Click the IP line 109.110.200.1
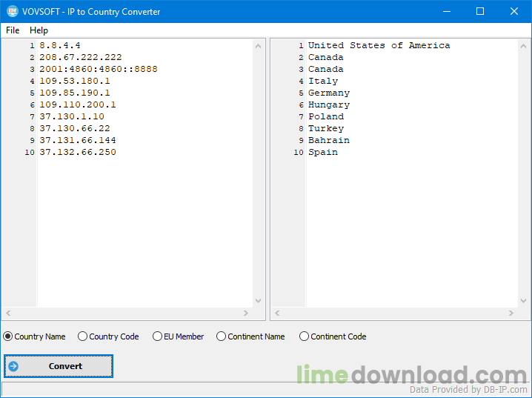532x398 pixels. [x=78, y=105]
